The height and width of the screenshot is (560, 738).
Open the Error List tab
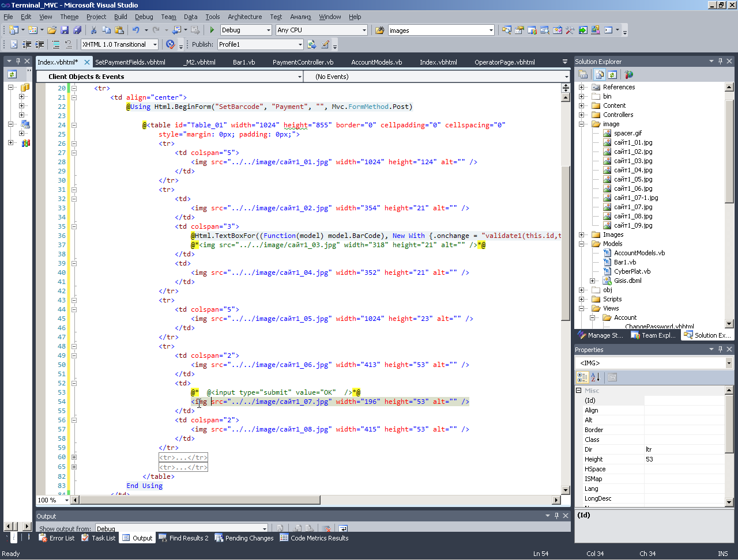57,538
